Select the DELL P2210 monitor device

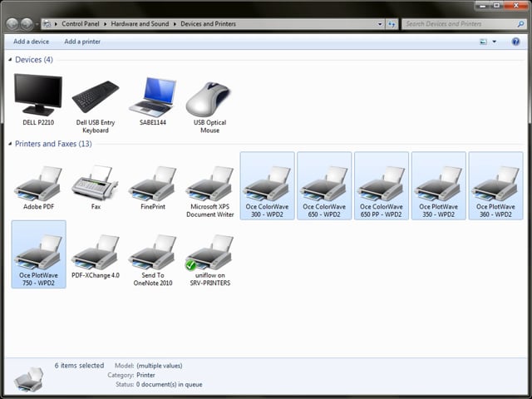click(38, 100)
